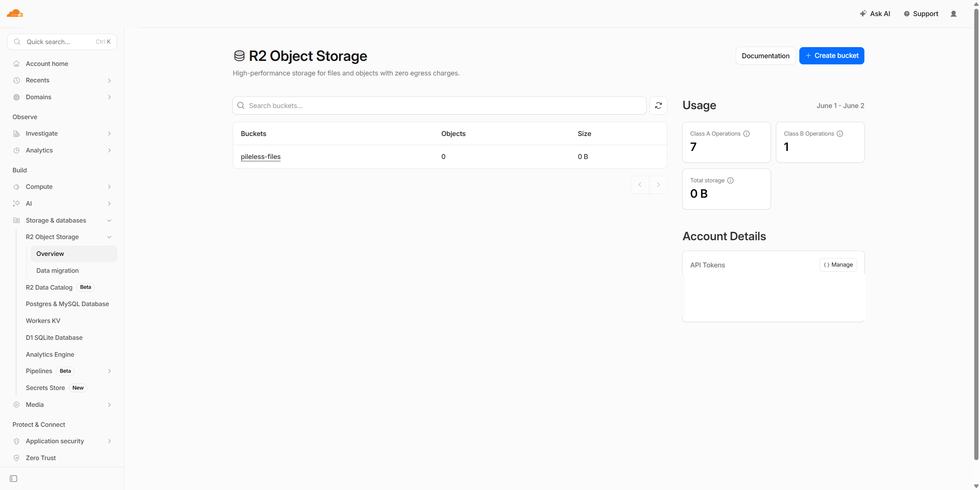
Task: Click the Support link text
Action: click(926, 14)
